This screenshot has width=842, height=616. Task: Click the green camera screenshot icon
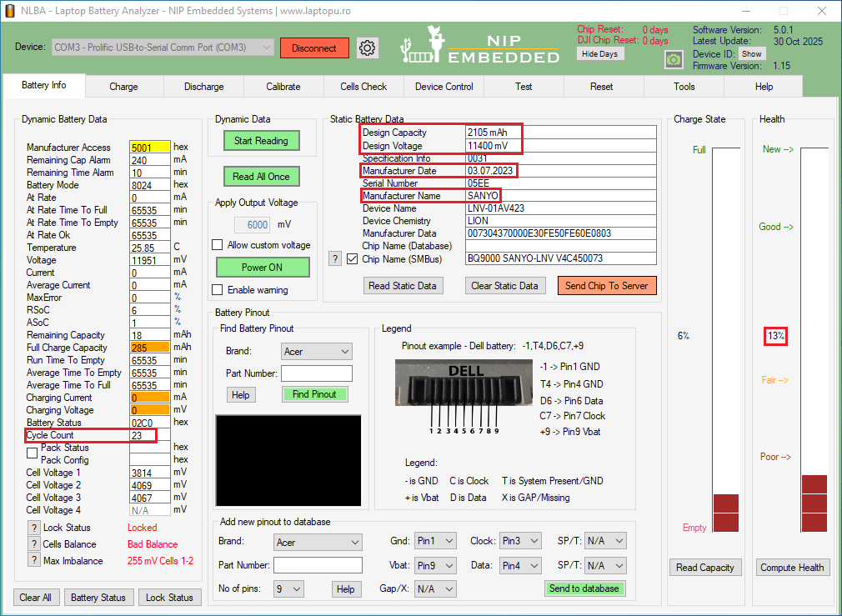[x=674, y=60]
